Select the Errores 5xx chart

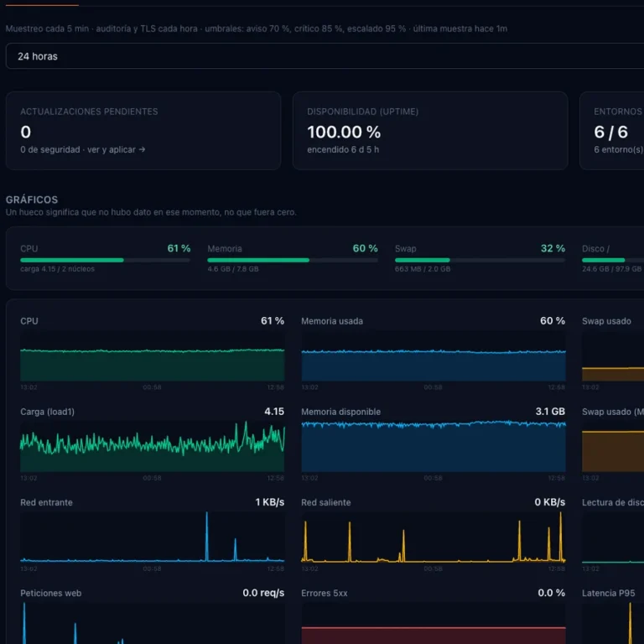coord(434,623)
